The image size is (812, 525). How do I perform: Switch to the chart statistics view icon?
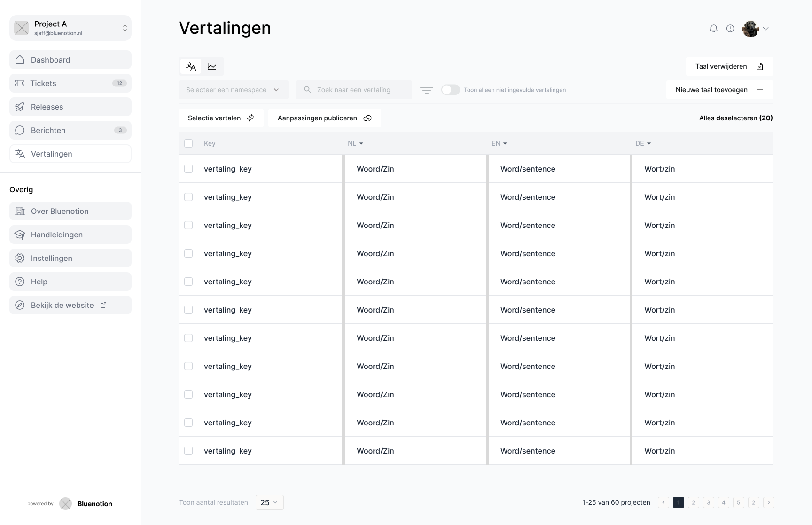[x=212, y=66]
